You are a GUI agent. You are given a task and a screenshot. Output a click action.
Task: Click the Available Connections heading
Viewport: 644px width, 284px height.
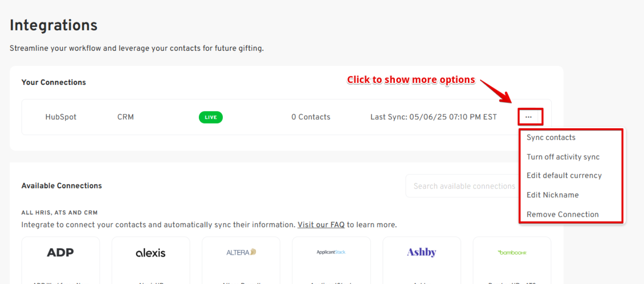pos(62,186)
